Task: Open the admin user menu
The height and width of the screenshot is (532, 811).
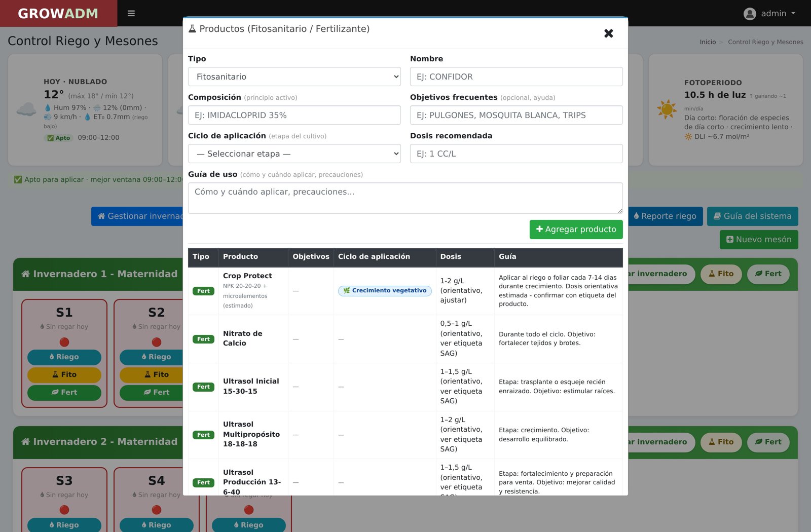Action: pos(769,14)
